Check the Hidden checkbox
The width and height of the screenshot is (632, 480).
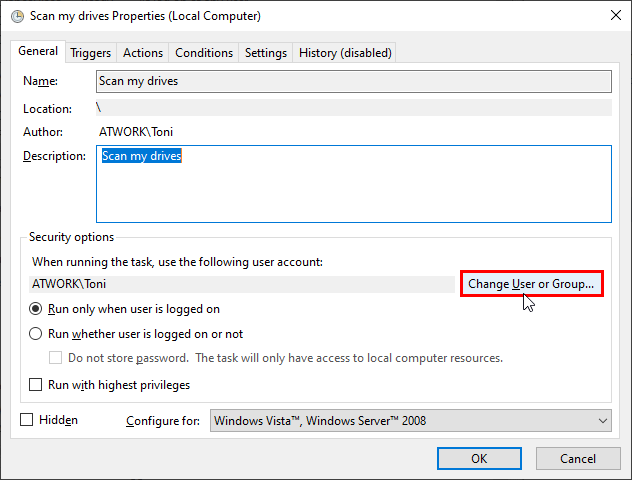(27, 420)
